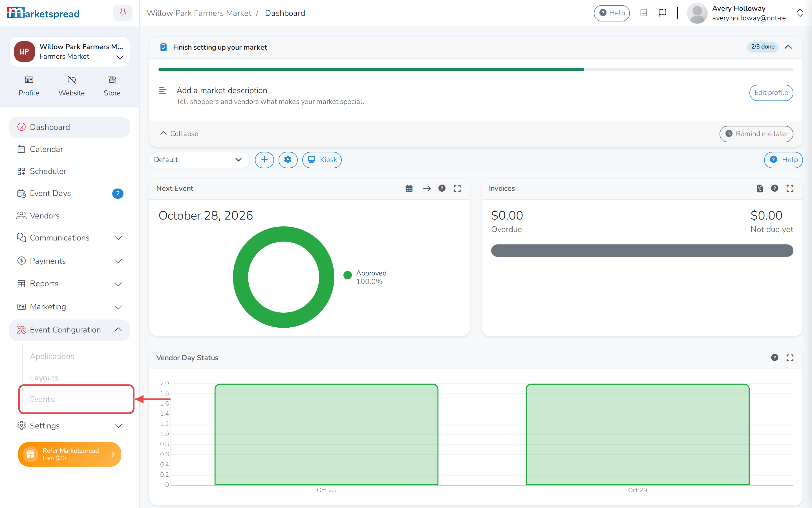
Task: Collapse the setup checklist with chevron
Action: pos(788,47)
